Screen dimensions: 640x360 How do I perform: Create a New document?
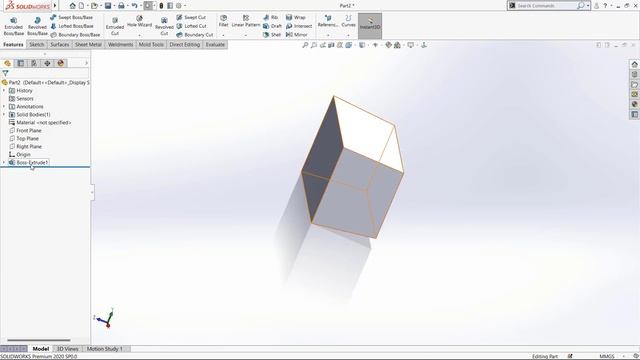82,6
